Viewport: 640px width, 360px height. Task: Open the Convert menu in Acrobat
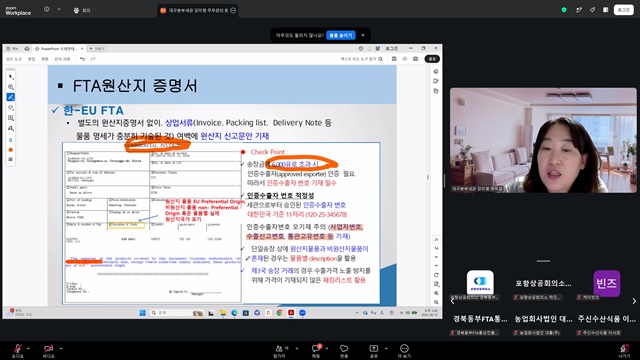[44, 59]
